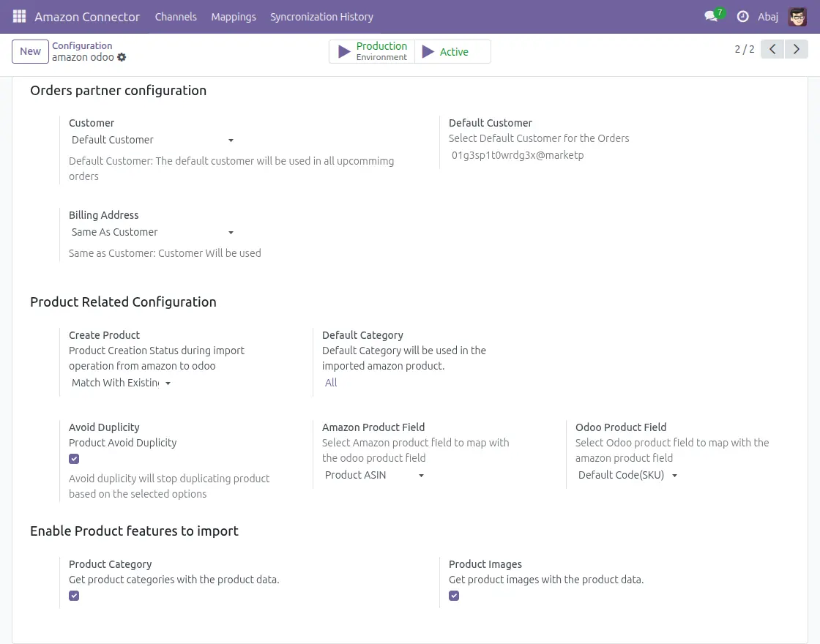
Task: Click the Default Customer email field
Action: [517, 155]
